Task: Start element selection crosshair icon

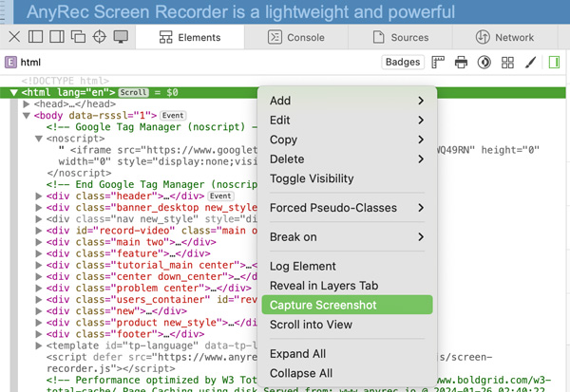Action: (x=99, y=37)
